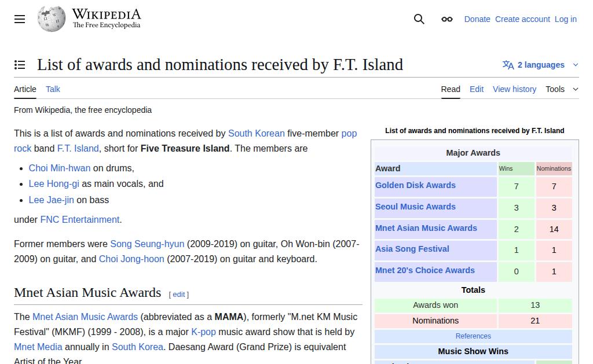This screenshot has width=593, height=364.
Task: Open the appearance glasses icon
Action: 446,19
